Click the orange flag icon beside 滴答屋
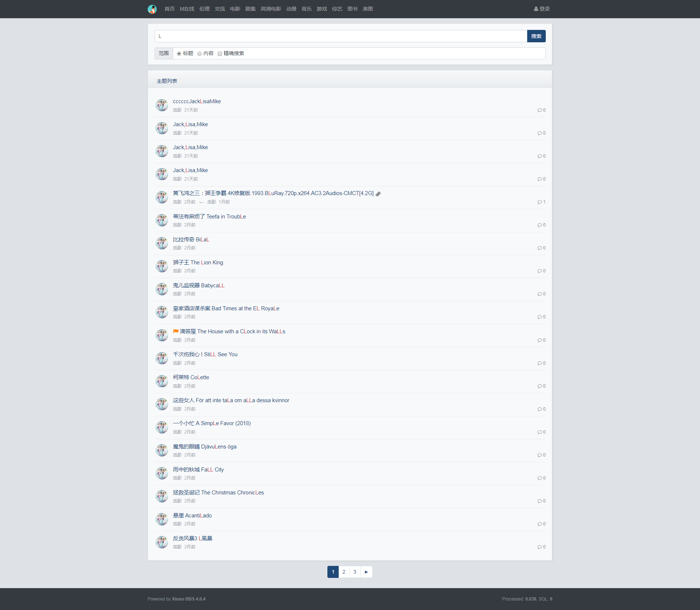Screen dimensions: 700x610 [x=176, y=331]
